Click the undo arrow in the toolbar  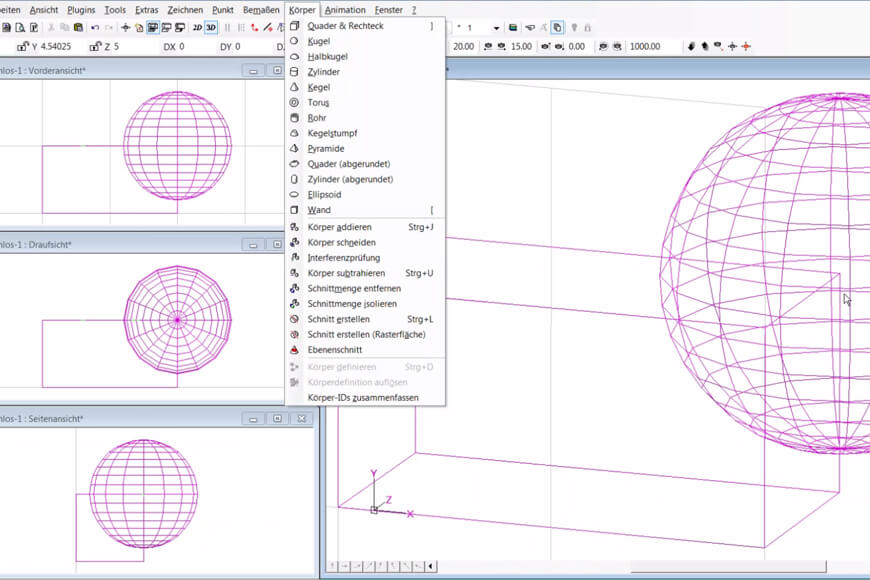(95, 28)
